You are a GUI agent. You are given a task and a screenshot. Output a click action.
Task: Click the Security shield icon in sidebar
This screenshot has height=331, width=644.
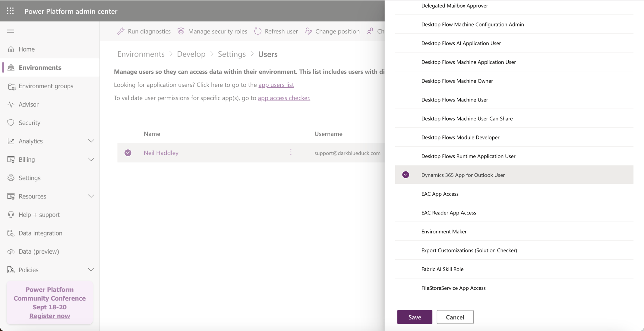coord(11,123)
